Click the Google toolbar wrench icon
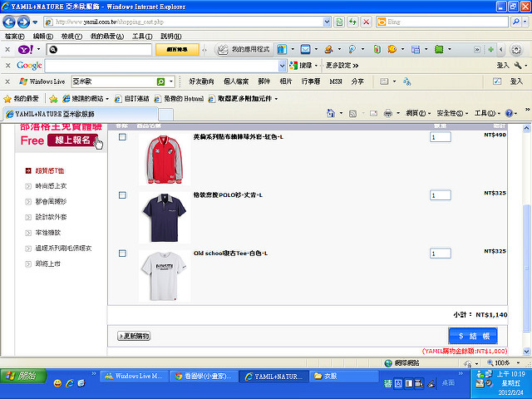The height and width of the screenshot is (399, 532). pos(518,65)
